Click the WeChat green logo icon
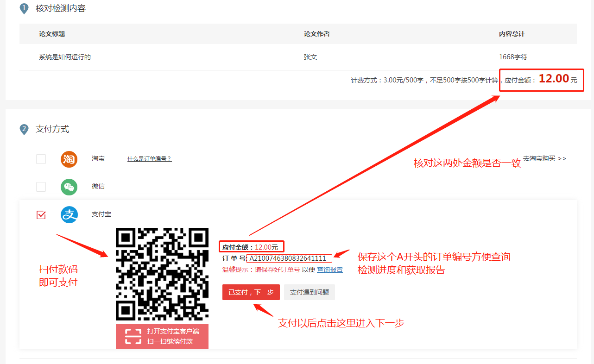The height and width of the screenshot is (364, 594). 69,187
